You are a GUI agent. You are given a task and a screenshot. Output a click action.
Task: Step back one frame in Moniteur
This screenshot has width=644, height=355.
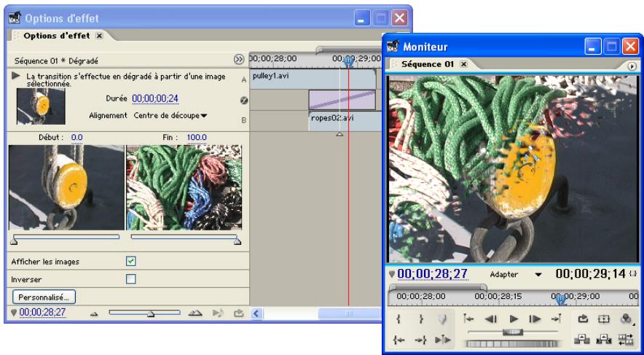[491, 319]
